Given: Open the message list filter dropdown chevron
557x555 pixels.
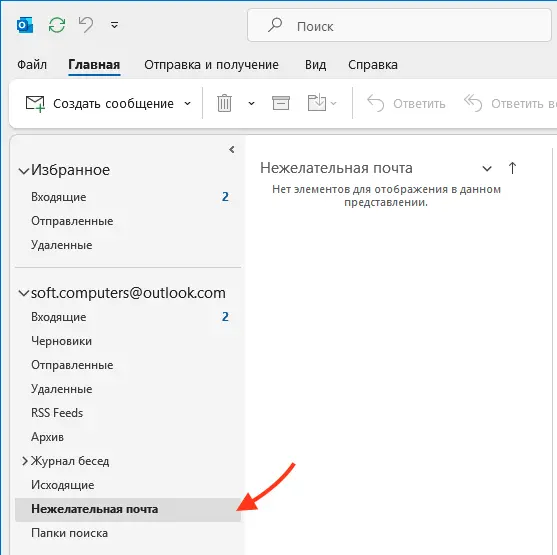Looking at the screenshot, I should pos(487,168).
